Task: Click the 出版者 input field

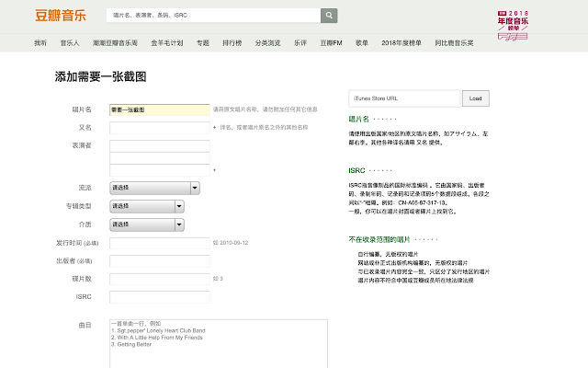Action: pos(160,261)
